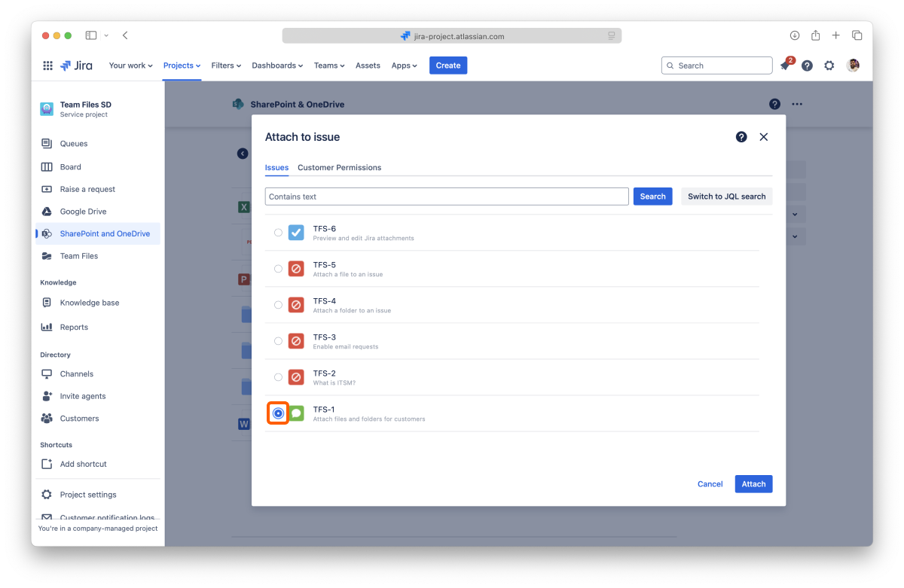Select the TFS-4 radio button
Screen dimensions: 904x588
click(278, 305)
